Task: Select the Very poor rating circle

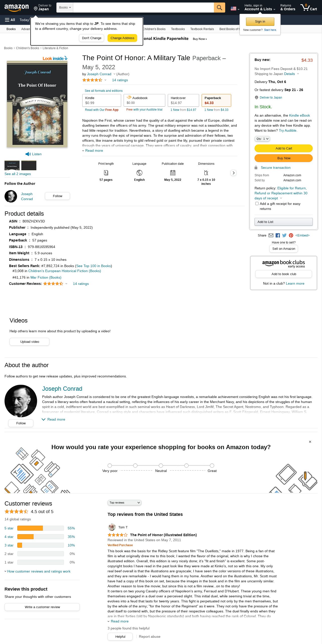Action: 110,465
